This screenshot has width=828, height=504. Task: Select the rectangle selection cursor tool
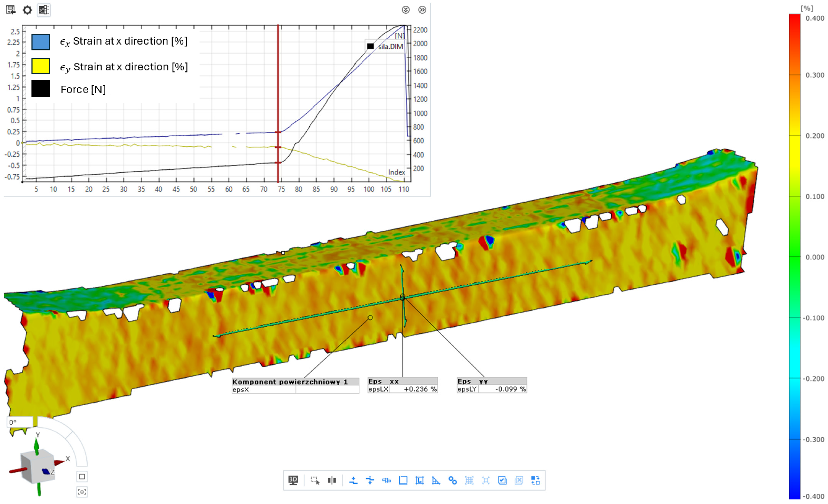coord(315,480)
